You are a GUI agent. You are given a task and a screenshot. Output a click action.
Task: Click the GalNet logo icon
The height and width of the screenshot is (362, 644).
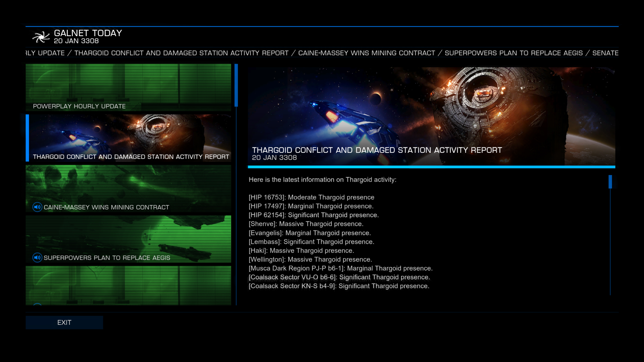click(x=41, y=37)
